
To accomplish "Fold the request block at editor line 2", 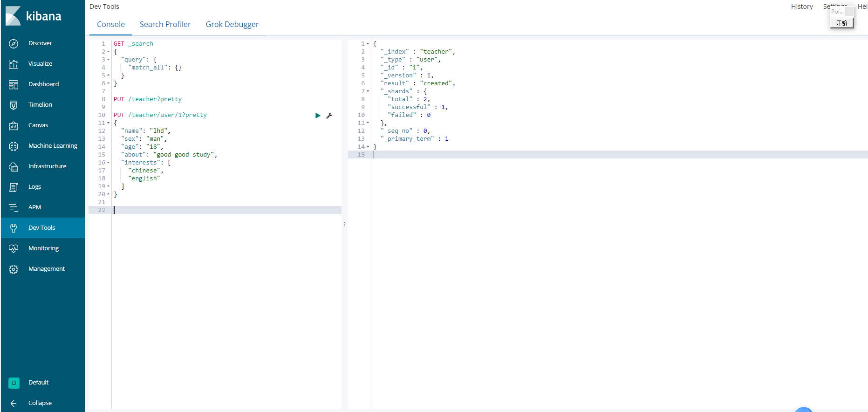I will 109,52.
